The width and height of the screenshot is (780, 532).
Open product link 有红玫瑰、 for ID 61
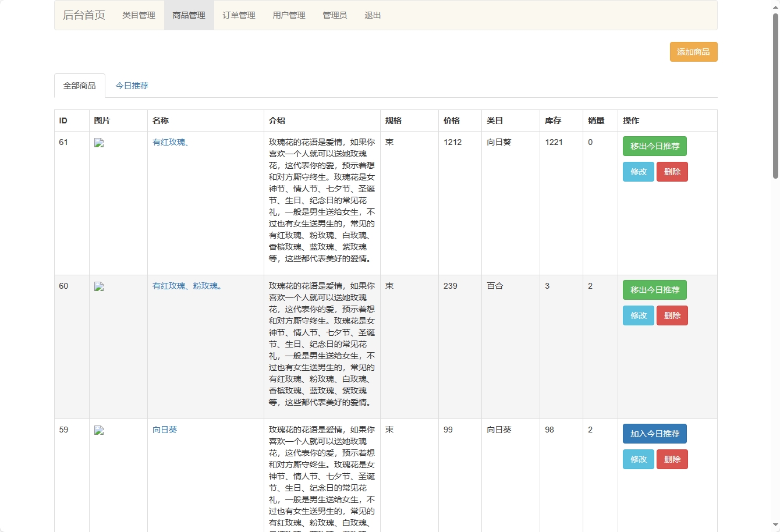[x=171, y=142]
